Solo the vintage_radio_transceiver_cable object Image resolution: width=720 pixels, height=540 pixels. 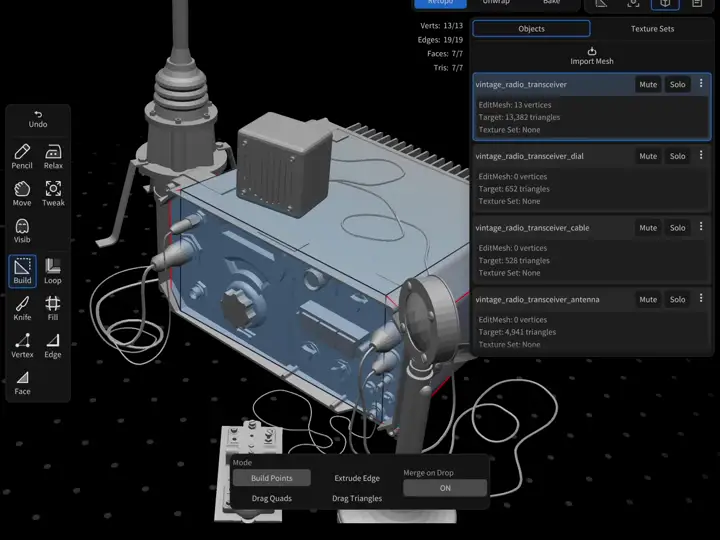click(x=677, y=228)
